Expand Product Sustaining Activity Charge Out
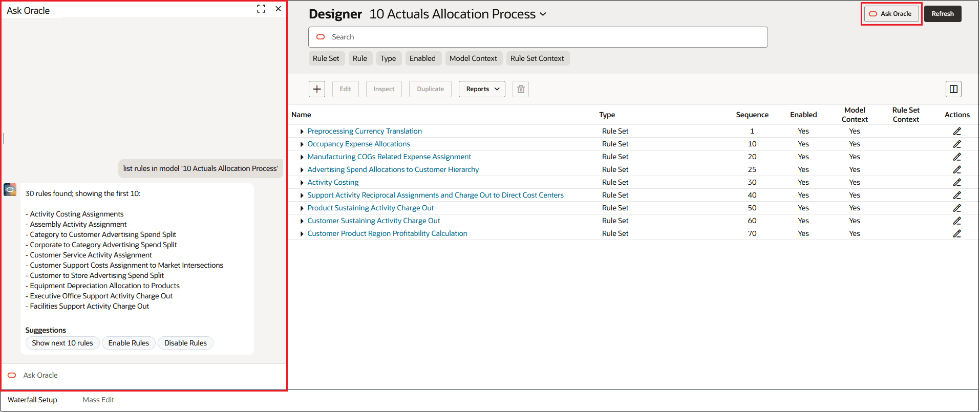The width and height of the screenshot is (980, 412). pos(302,208)
